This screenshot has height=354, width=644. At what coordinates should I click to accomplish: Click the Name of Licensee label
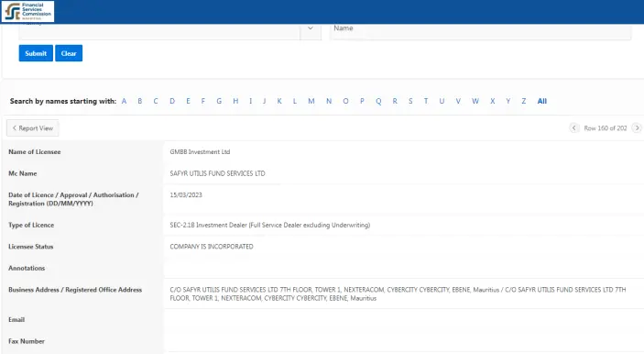click(35, 151)
